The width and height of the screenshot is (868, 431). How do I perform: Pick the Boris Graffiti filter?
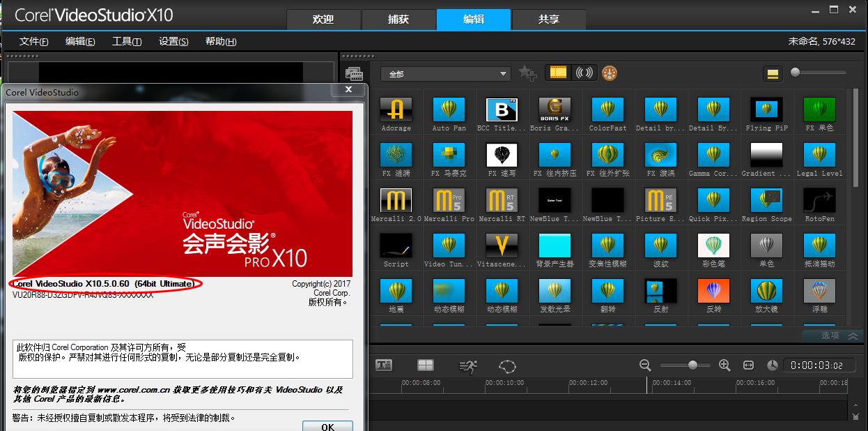[555, 109]
